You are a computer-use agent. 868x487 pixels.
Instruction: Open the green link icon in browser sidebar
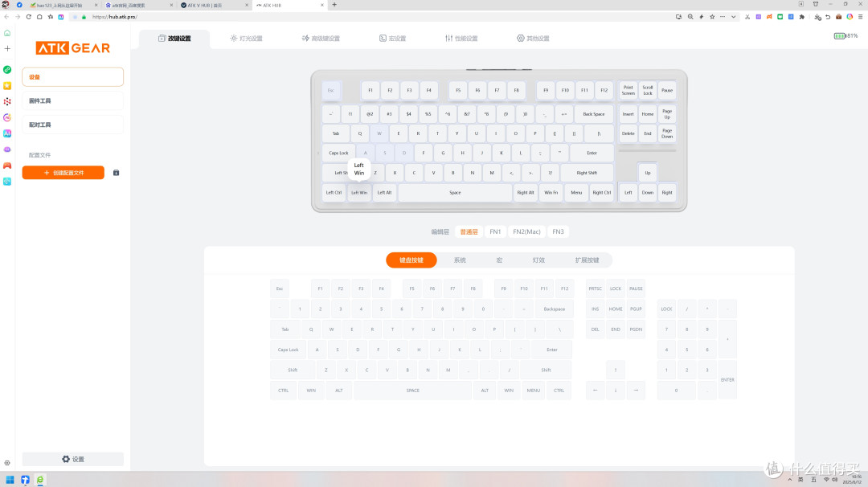coord(7,70)
